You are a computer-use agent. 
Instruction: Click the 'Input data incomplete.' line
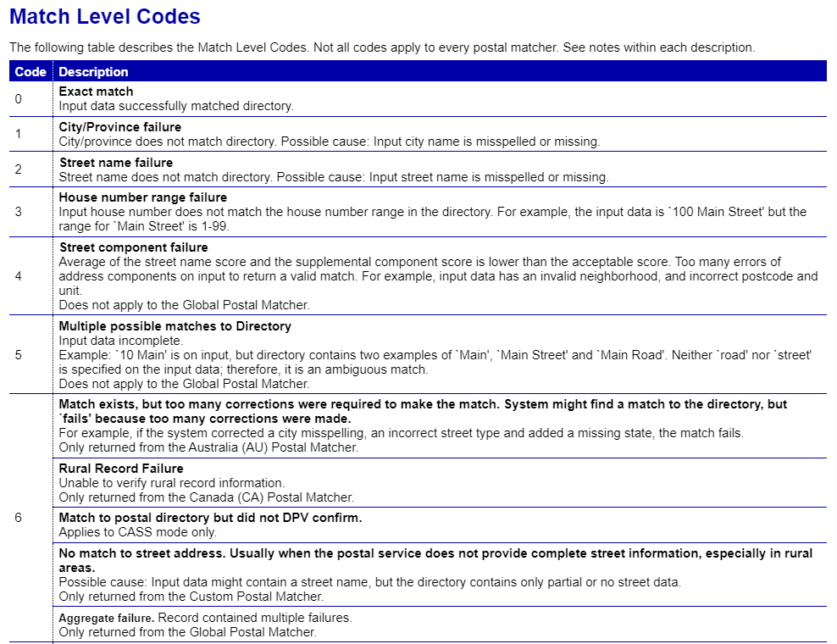[x=120, y=341]
